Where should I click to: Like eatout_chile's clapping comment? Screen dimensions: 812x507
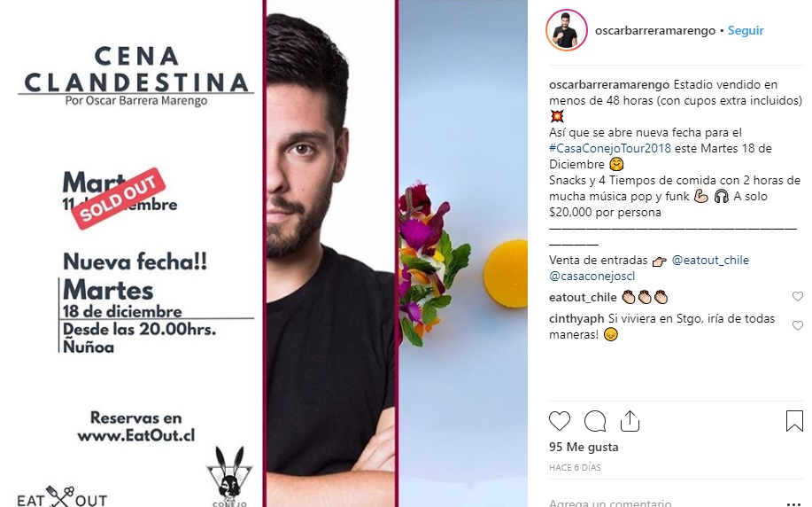coord(798,297)
